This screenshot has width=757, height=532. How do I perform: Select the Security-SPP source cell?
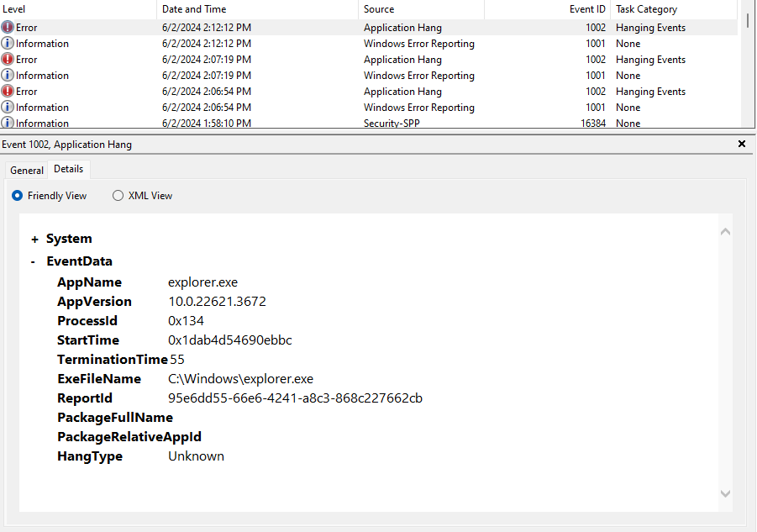(x=392, y=123)
